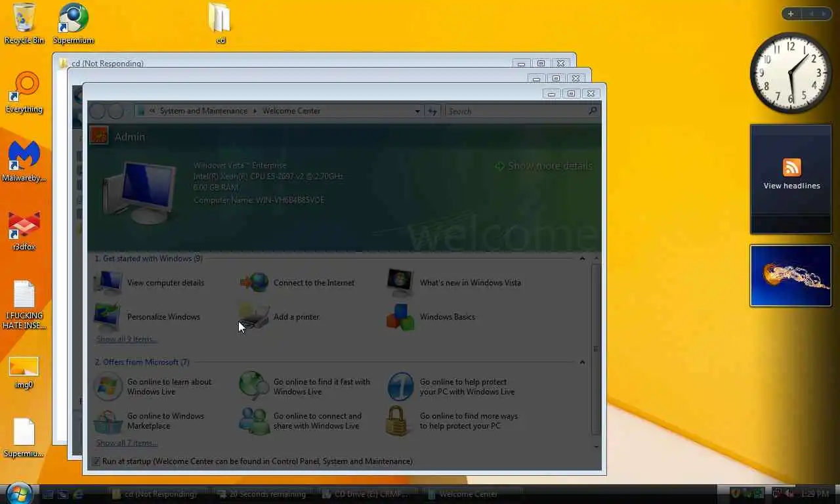Collapse Offers from Microsoft section
The image size is (840, 504).
pyautogui.click(x=582, y=362)
